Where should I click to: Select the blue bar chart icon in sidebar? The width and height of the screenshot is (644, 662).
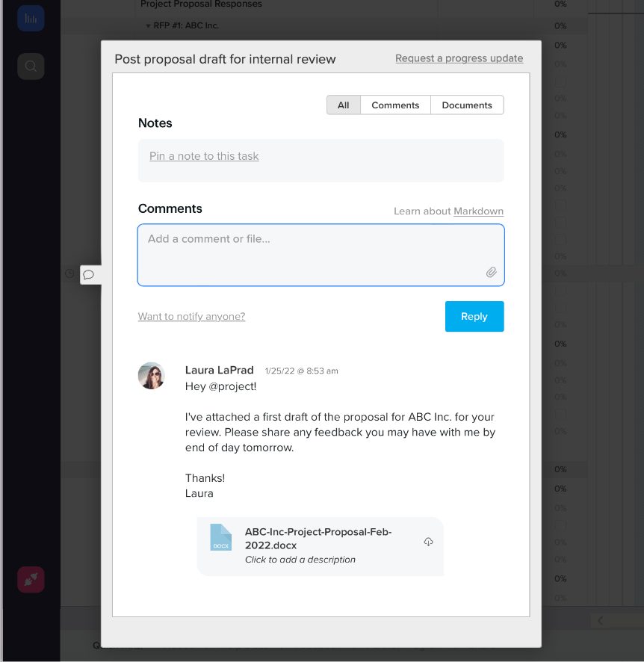click(31, 18)
